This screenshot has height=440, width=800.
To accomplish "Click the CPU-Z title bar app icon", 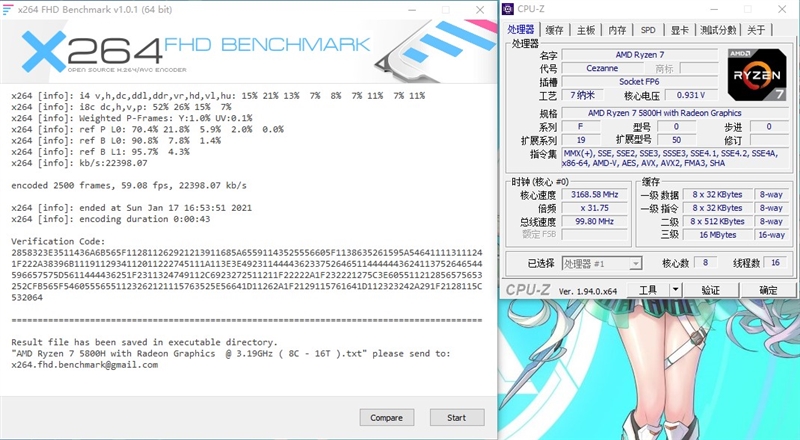I will (508, 9).
